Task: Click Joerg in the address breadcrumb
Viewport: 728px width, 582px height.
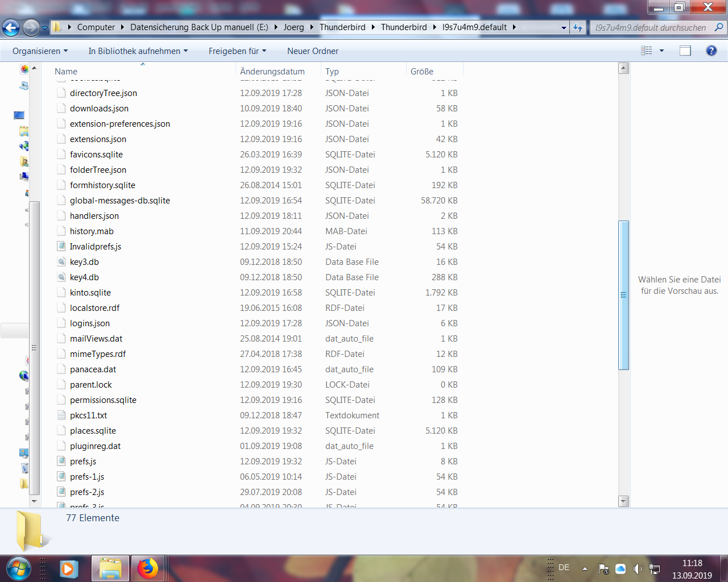Action: [x=293, y=27]
